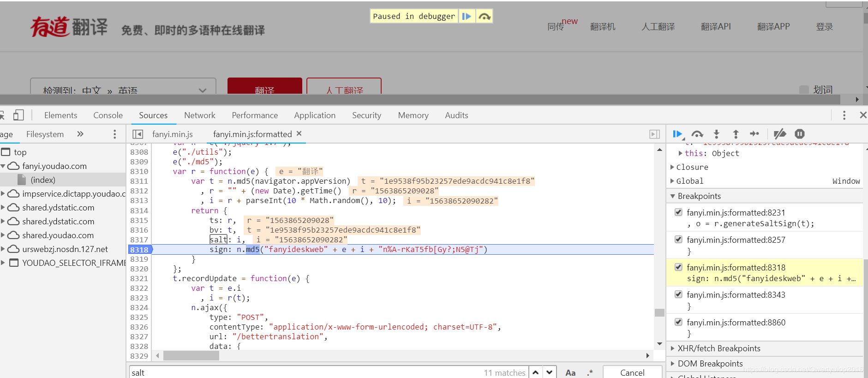Toggle device toolbar icon in DevTools
The image size is (868, 378).
click(x=18, y=115)
